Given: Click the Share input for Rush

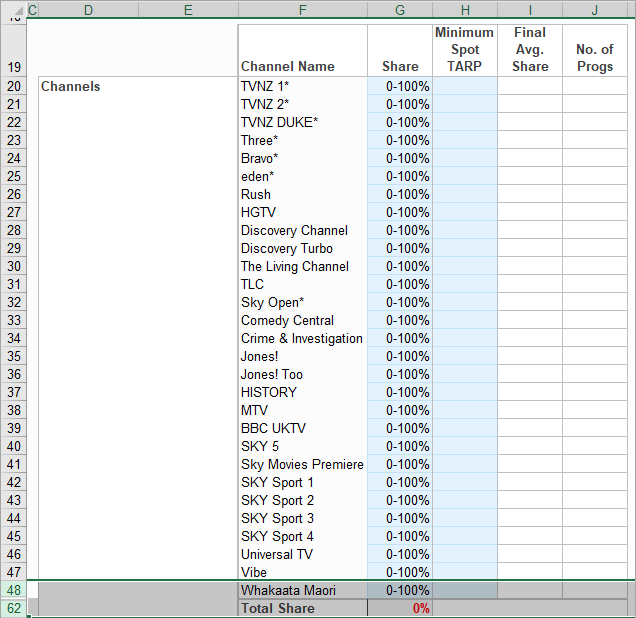Looking at the screenshot, I should click(400, 194).
